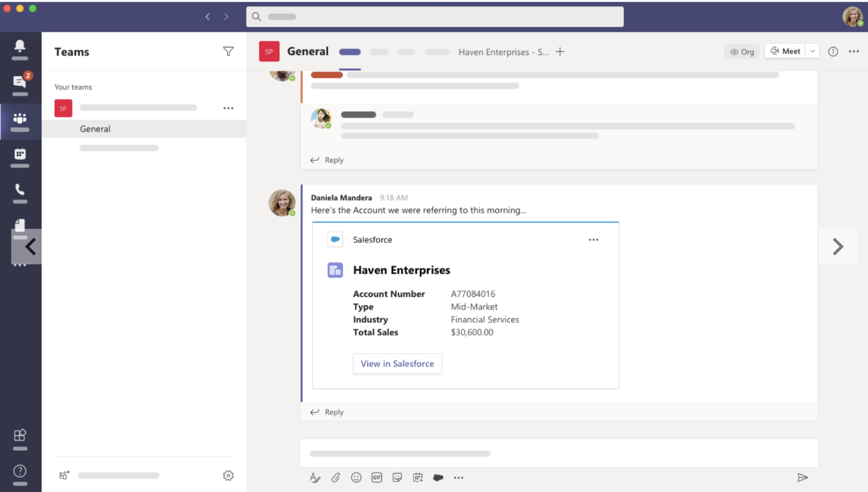Click the filter funnel icon beside Teams
868x492 pixels.
(228, 51)
